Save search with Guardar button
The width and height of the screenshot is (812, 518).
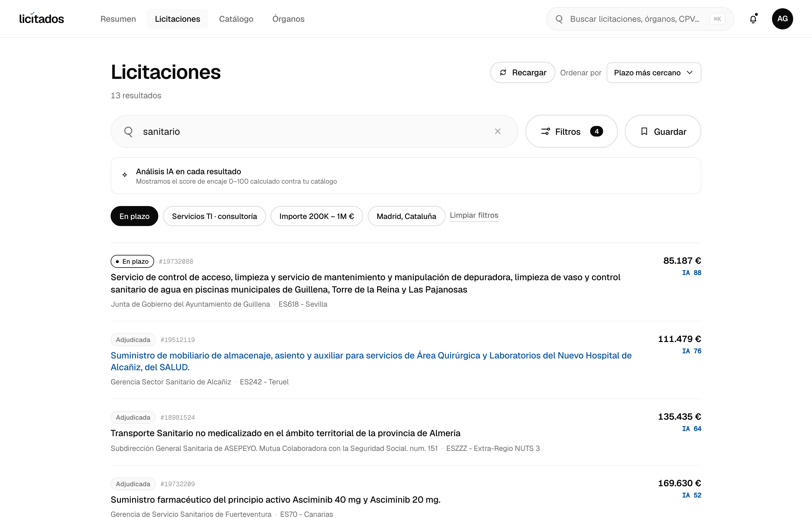click(x=663, y=131)
